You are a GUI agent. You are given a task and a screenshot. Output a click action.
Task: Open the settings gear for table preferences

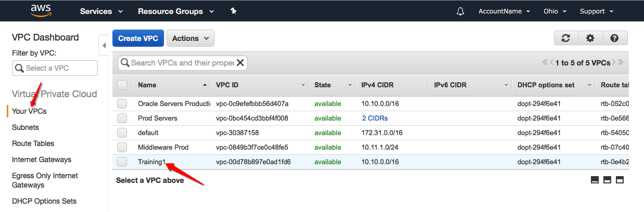590,38
